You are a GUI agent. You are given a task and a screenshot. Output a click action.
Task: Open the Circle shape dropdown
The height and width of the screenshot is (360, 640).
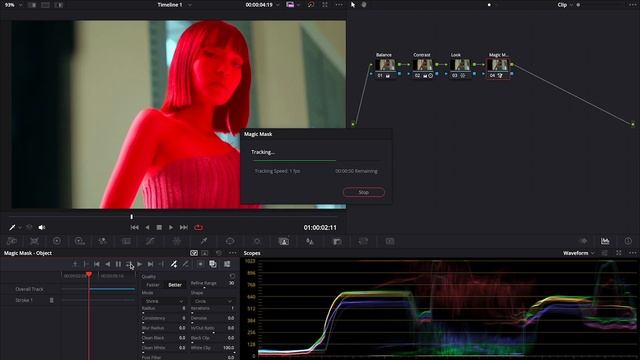tap(212, 301)
